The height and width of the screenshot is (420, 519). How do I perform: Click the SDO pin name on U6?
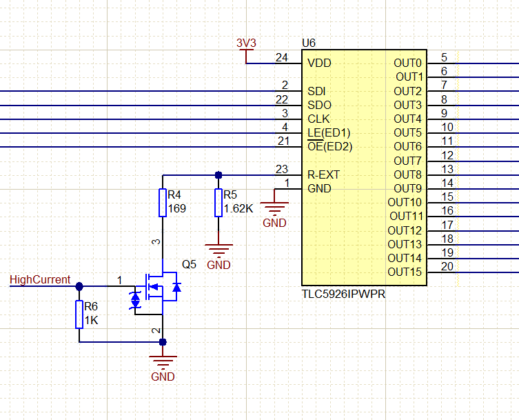point(319,105)
